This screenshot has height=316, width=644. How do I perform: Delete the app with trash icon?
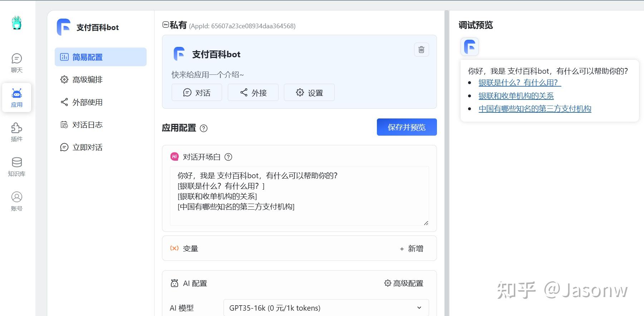tap(421, 50)
